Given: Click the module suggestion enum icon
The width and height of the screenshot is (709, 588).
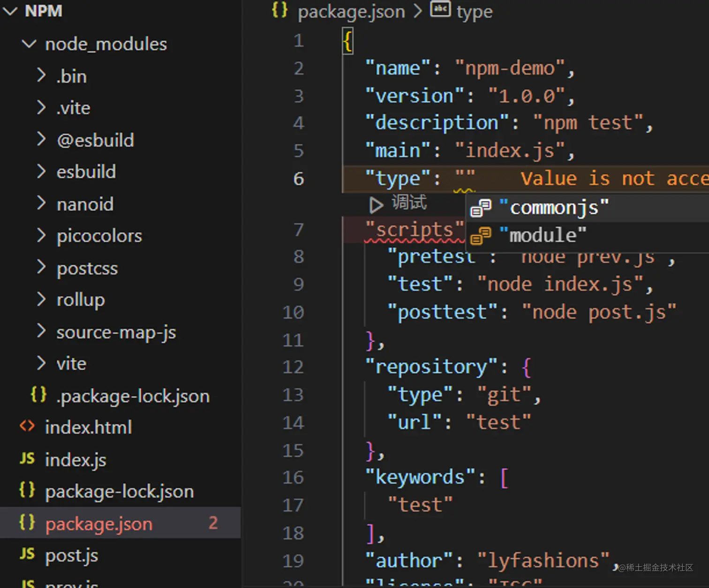Looking at the screenshot, I should pos(481,235).
